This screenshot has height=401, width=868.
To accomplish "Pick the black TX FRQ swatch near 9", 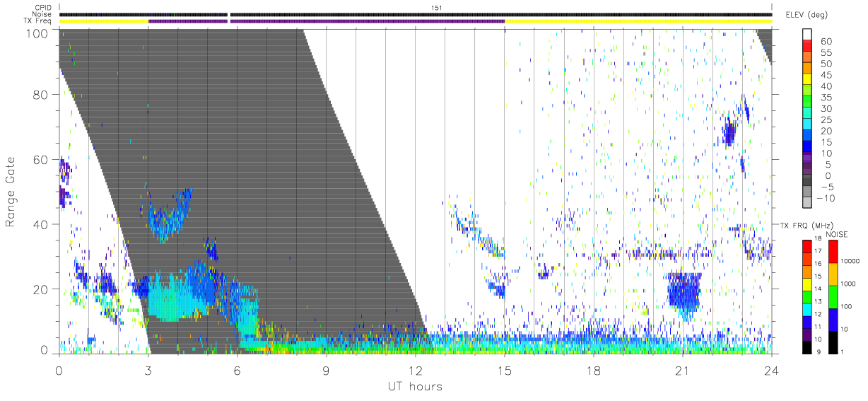I will 807,347.
